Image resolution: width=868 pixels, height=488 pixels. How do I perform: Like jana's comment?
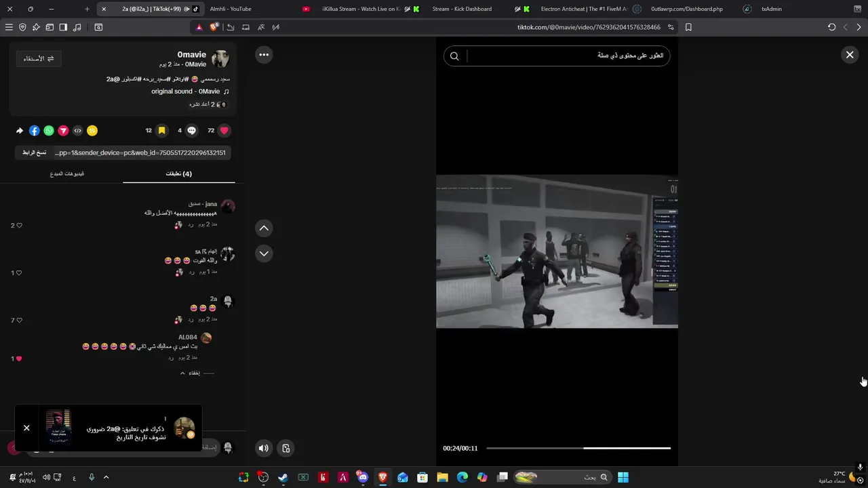19,225
